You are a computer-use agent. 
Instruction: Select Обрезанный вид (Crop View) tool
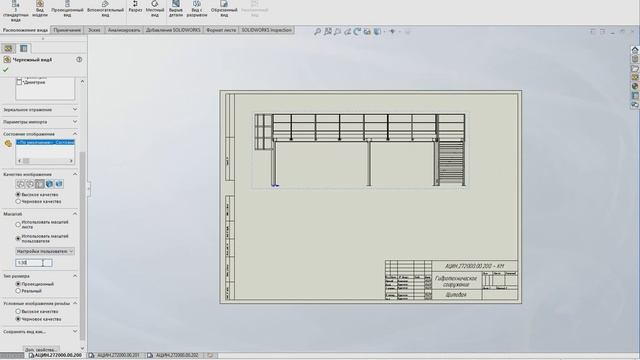click(x=224, y=9)
